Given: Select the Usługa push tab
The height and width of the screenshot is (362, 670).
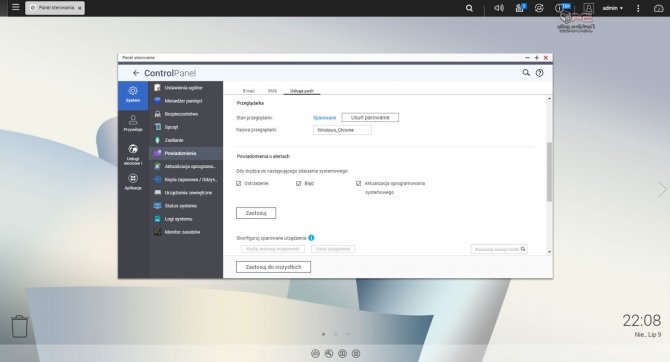Looking at the screenshot, I should [x=302, y=91].
